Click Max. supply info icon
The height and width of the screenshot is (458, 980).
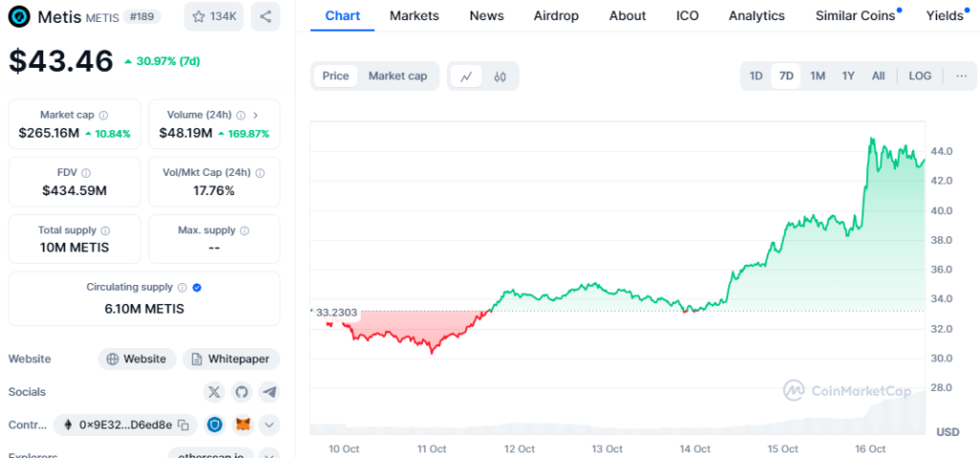tap(244, 229)
